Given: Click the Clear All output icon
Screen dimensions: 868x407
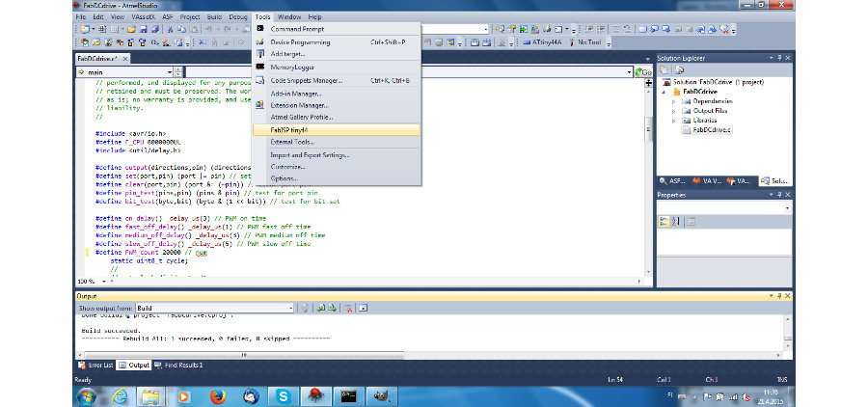Looking at the screenshot, I should [346, 308].
